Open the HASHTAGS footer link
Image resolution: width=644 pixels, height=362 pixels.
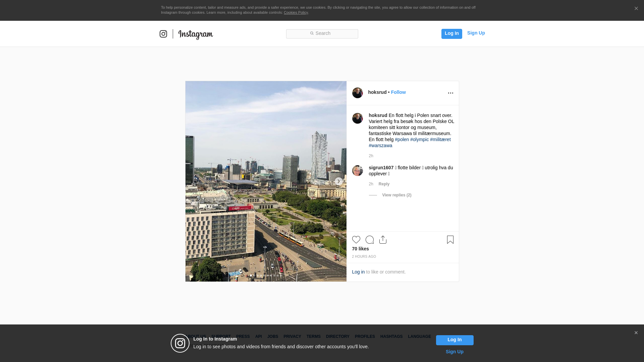coord(391,337)
